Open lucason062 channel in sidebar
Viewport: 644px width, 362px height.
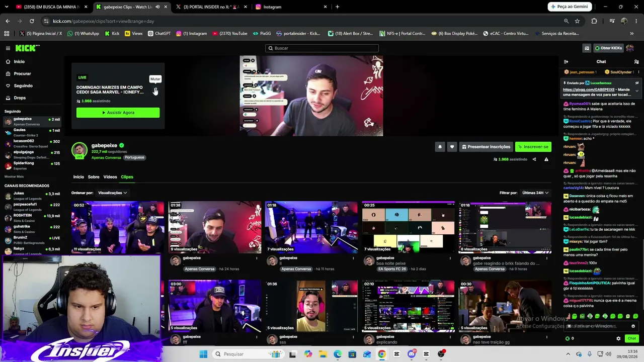coord(32,143)
